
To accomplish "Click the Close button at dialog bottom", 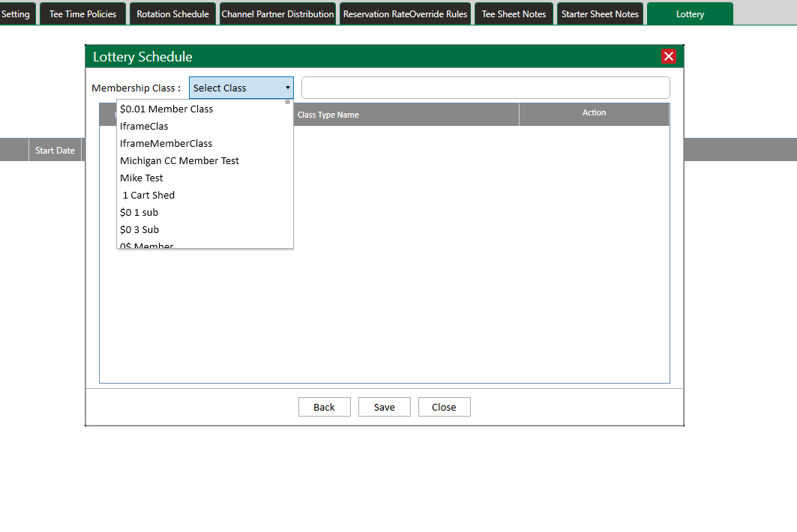I will (444, 407).
